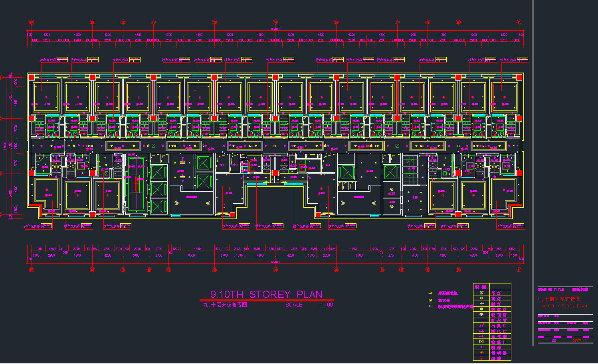Image resolution: width=598 pixels, height=364 pixels.
Task: Select the large magenta "9.10TH STOREY PLAN" title
Action: click(x=266, y=294)
